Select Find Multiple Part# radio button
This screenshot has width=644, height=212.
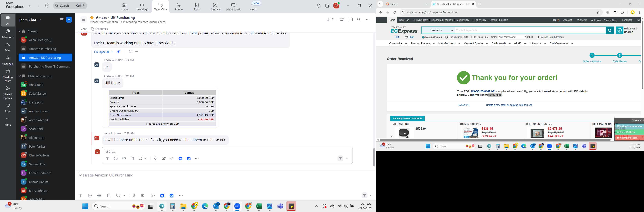click(446, 37)
